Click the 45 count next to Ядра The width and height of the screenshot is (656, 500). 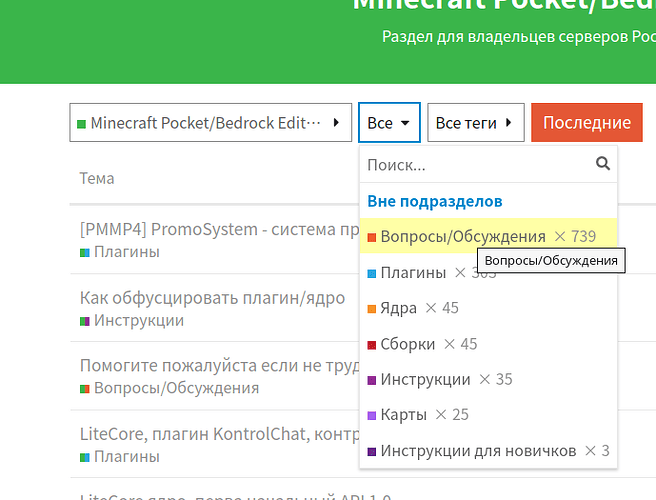coord(450,308)
